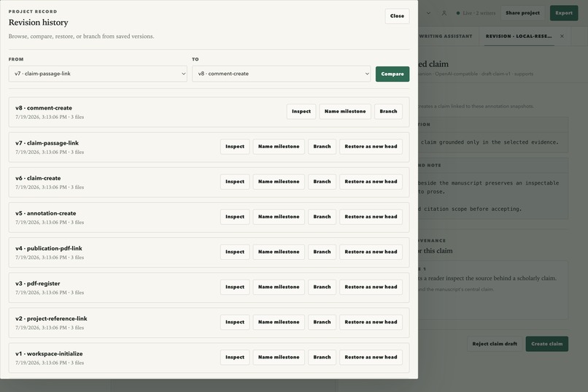588x392 pixels.
Task: Select the Revision local-rese tab
Action: coord(519,36)
